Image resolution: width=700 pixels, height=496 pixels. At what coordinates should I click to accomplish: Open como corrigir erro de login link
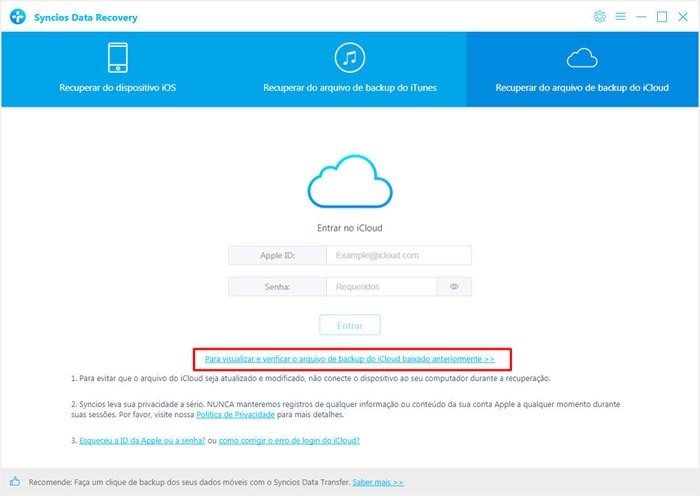289,441
